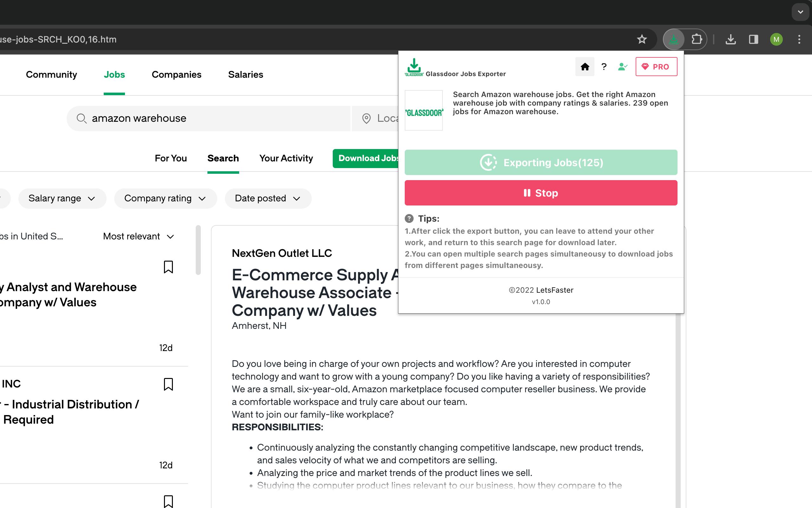Click the bookmark star in address bar
Screen dimensions: 812x508
[x=642, y=39]
